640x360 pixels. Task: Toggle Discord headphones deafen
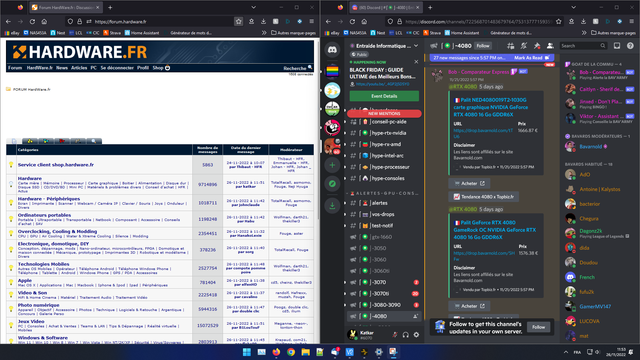pyautogui.click(x=406, y=335)
